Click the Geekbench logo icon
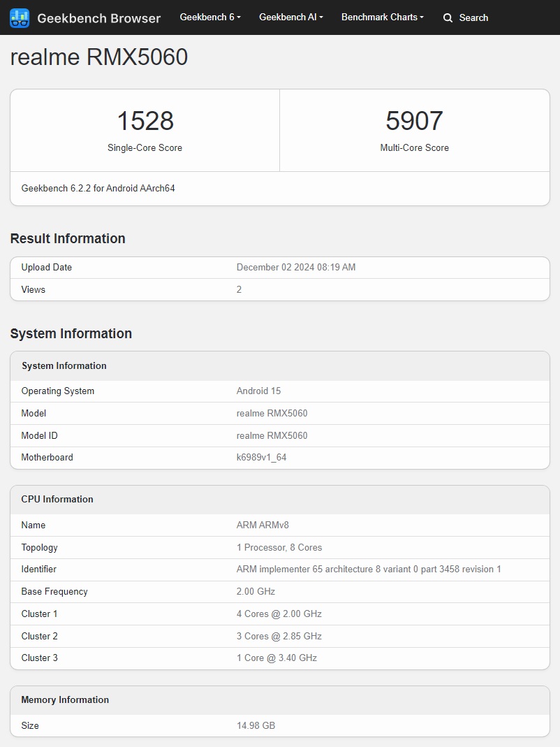Image resolution: width=560 pixels, height=747 pixels. click(20, 18)
